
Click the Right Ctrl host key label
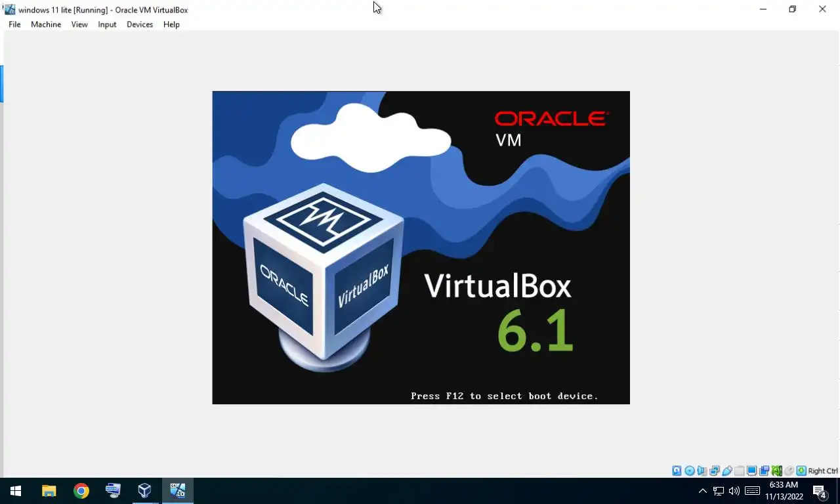(823, 471)
